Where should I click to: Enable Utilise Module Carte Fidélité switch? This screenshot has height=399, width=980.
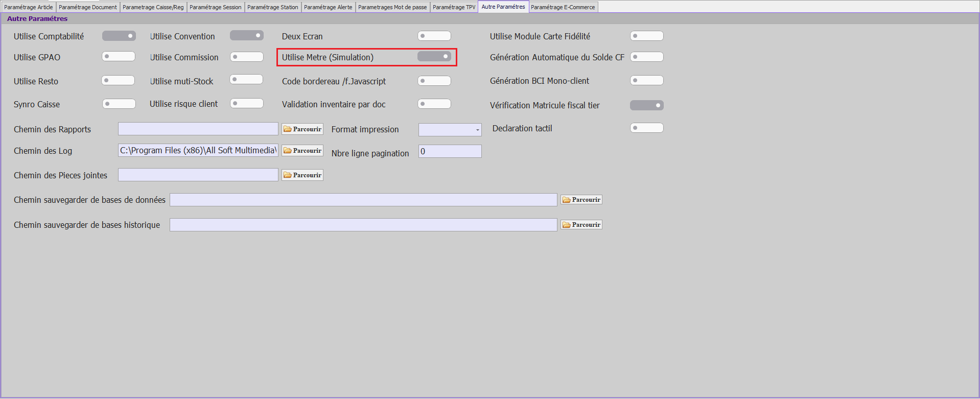(x=647, y=36)
